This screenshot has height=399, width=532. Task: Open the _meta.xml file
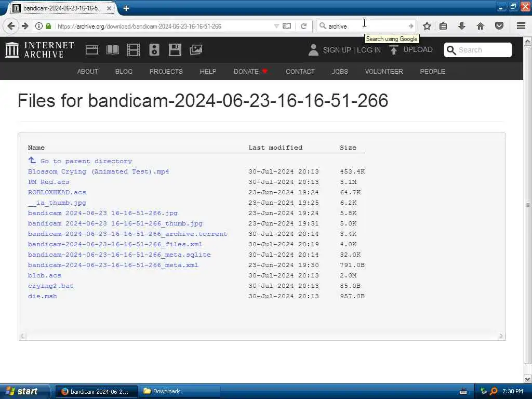tap(113, 265)
